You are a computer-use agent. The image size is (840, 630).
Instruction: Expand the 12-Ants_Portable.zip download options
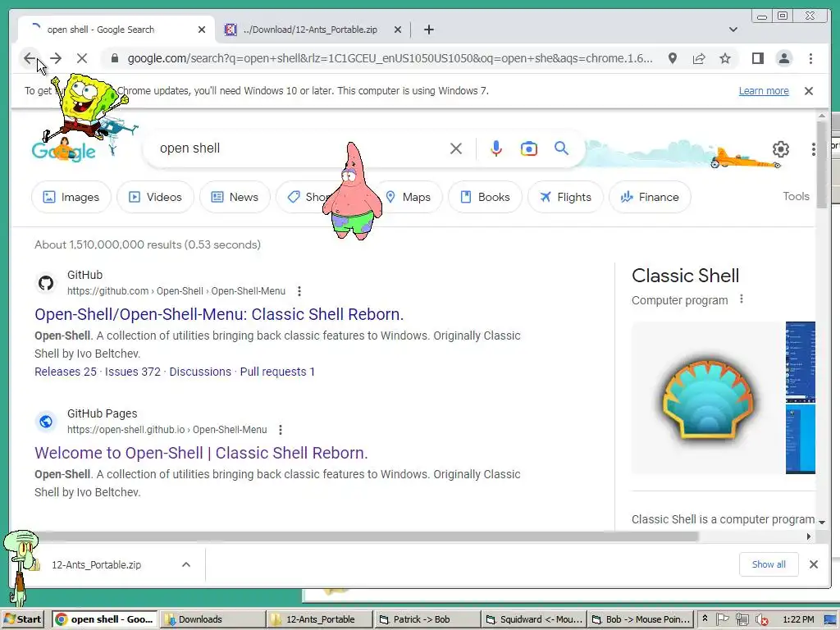(186, 564)
